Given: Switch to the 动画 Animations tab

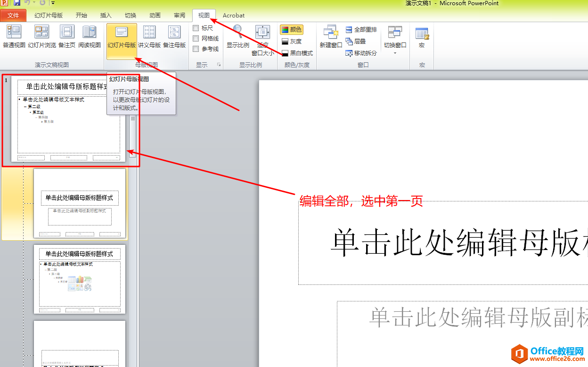Looking at the screenshot, I should tap(155, 16).
